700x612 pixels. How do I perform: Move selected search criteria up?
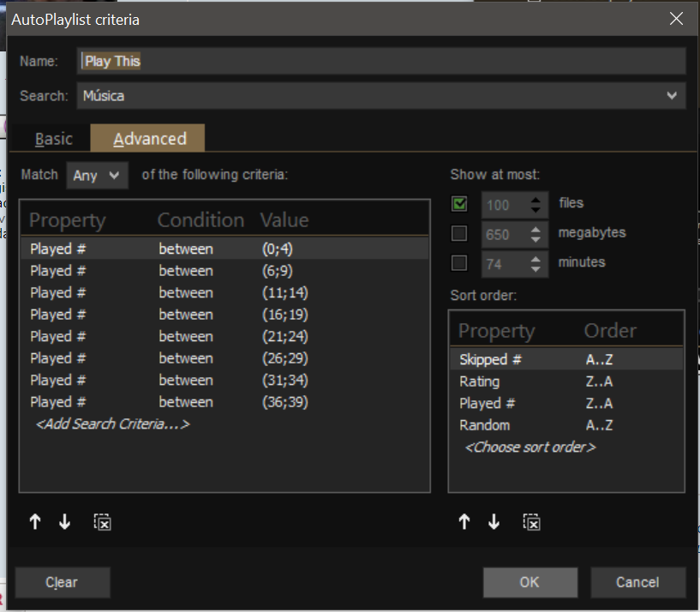point(35,522)
